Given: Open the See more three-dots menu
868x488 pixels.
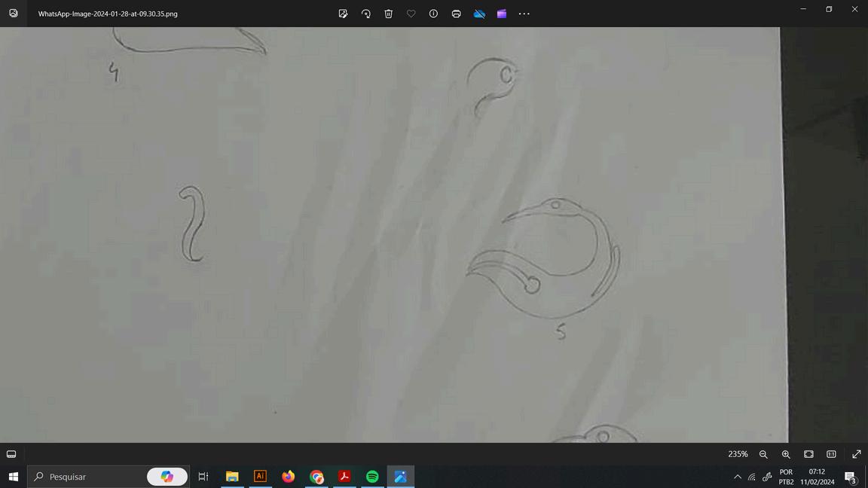Looking at the screenshot, I should tap(524, 14).
